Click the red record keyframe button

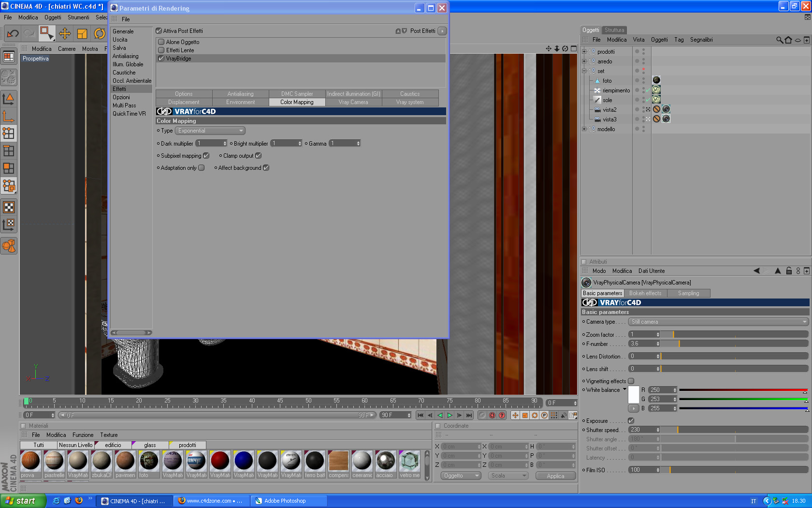pos(492,415)
